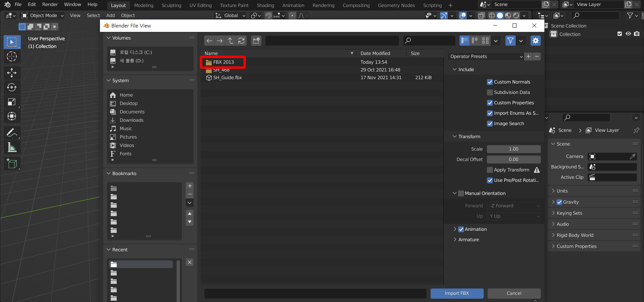Select the Scale value field
Screen dimensions: 644x302
(x=514, y=149)
